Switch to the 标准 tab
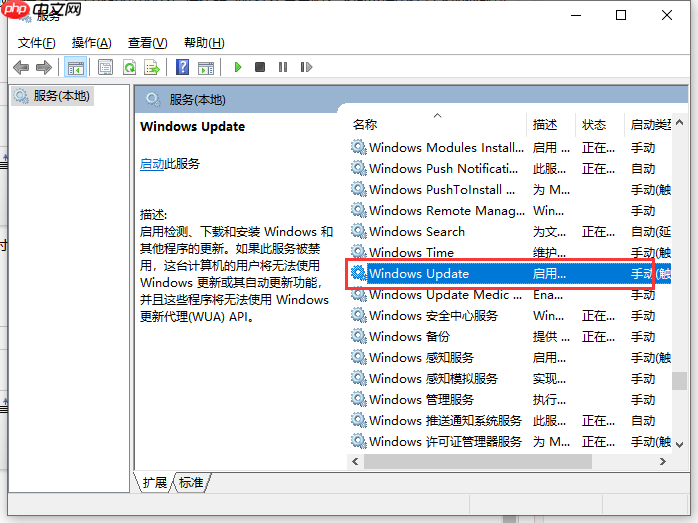This screenshot has height=523, width=698. click(x=191, y=482)
